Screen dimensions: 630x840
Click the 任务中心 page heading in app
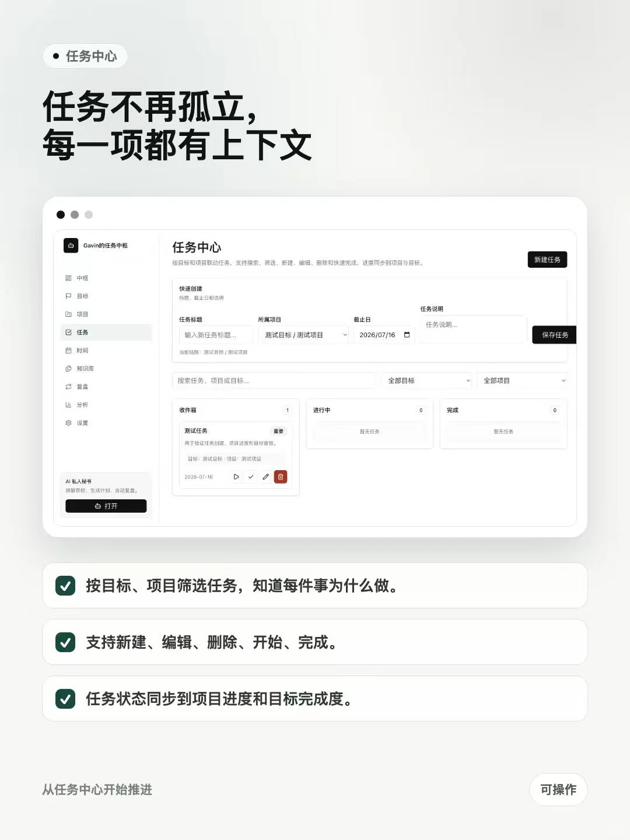click(197, 247)
